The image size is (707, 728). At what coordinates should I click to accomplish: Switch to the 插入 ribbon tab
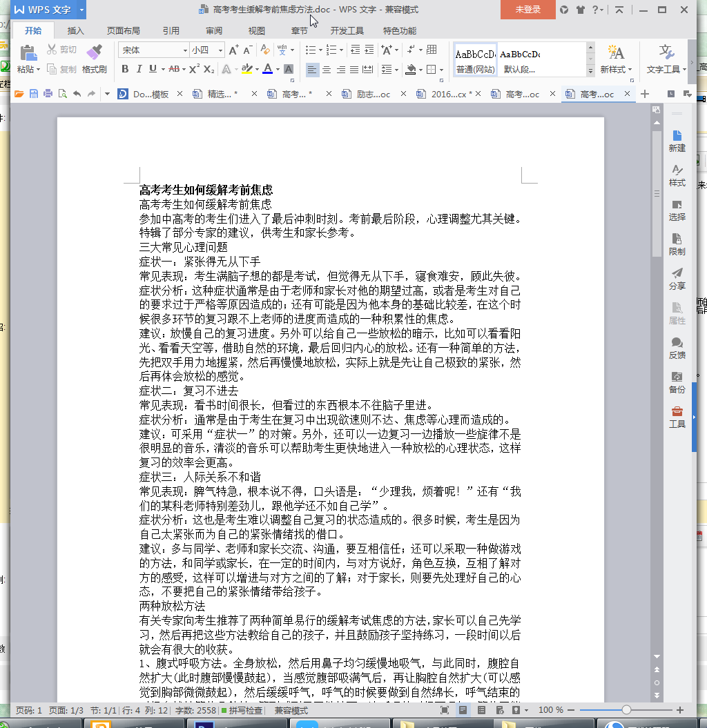(76, 30)
